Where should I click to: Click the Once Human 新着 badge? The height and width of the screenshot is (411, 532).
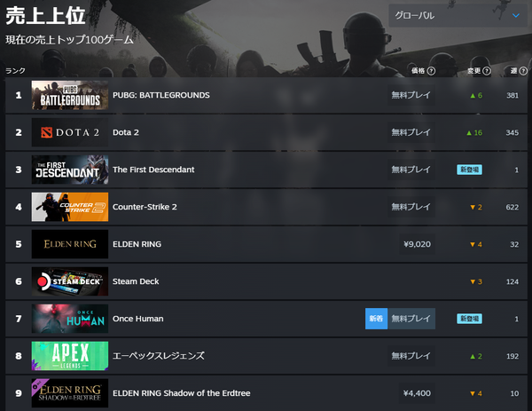tap(376, 319)
